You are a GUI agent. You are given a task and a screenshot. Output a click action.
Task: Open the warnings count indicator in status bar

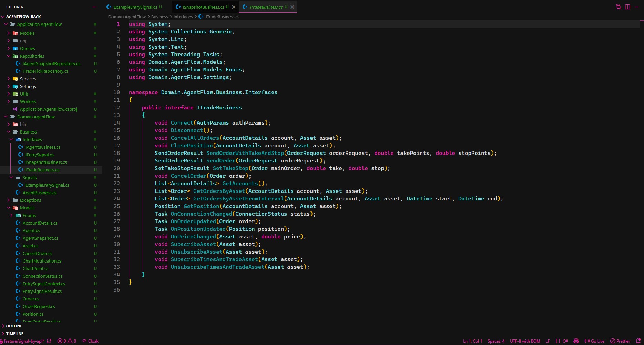(x=72, y=341)
